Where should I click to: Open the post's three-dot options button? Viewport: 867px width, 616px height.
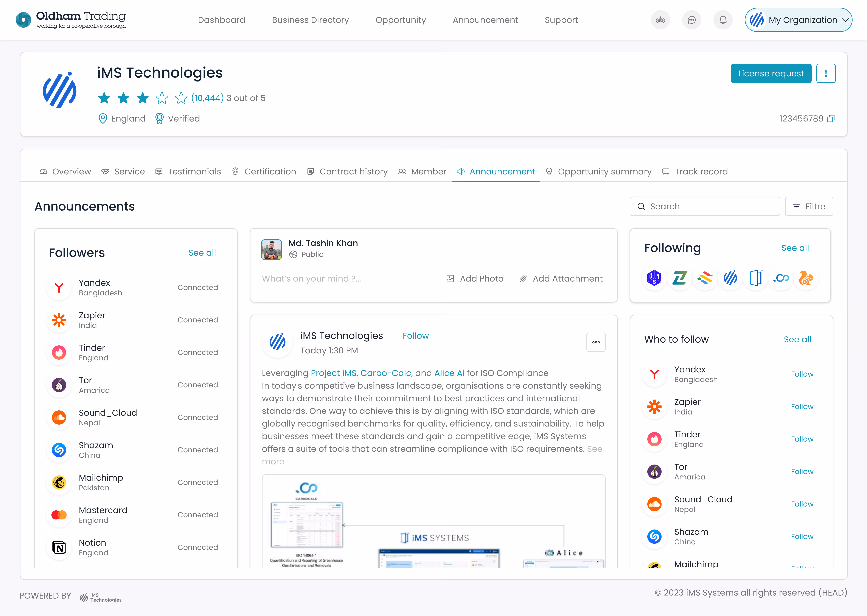(596, 342)
